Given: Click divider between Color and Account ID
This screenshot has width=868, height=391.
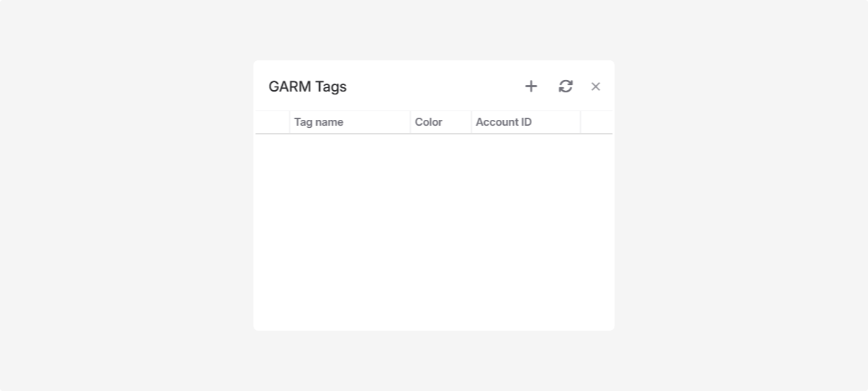Looking at the screenshot, I should tap(471, 122).
